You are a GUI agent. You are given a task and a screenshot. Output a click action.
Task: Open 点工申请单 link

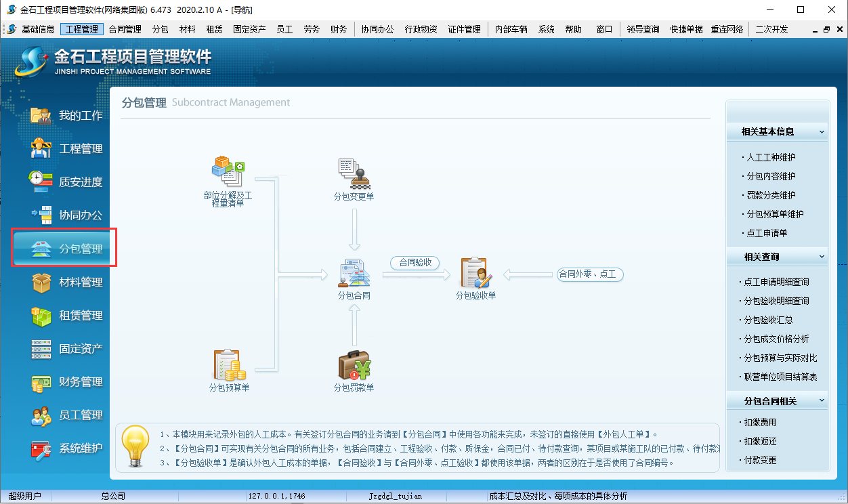767,233
